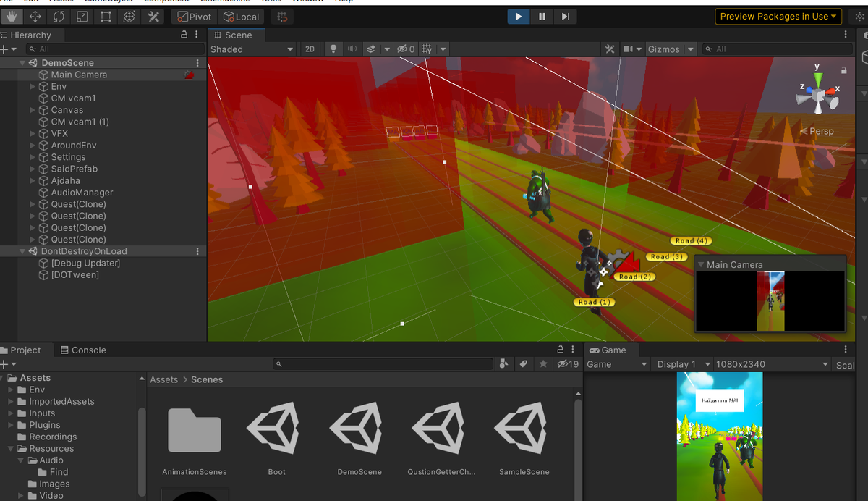The width and height of the screenshot is (868, 501).
Task: Step forward one frame
Action: click(x=566, y=16)
